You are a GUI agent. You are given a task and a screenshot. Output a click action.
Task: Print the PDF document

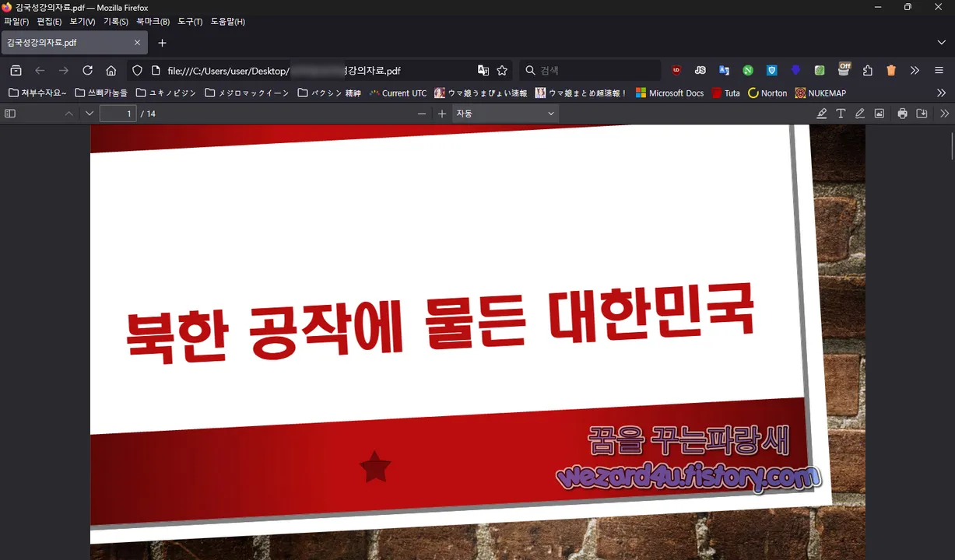click(x=901, y=113)
